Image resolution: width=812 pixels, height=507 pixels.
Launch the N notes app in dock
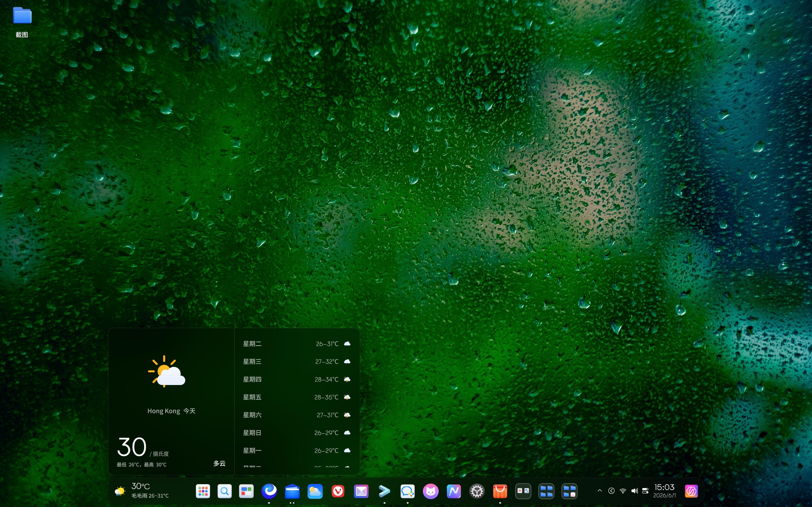tap(454, 491)
